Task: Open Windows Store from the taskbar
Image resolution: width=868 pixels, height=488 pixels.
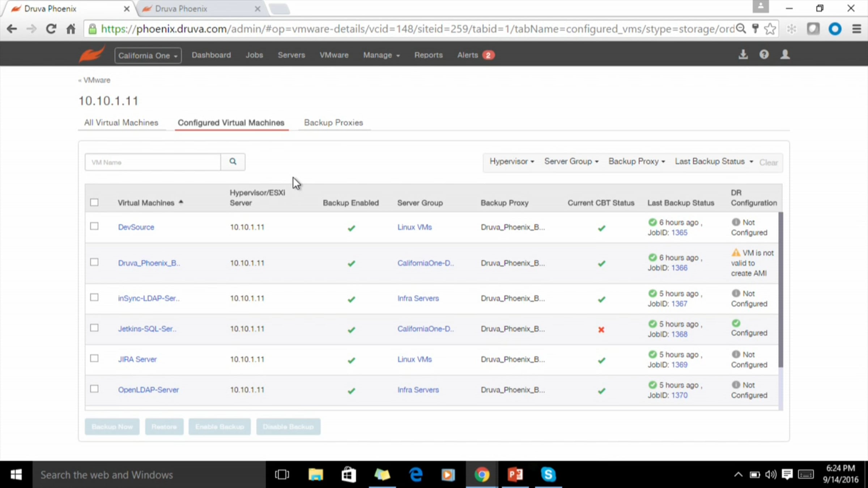Action: (349, 475)
